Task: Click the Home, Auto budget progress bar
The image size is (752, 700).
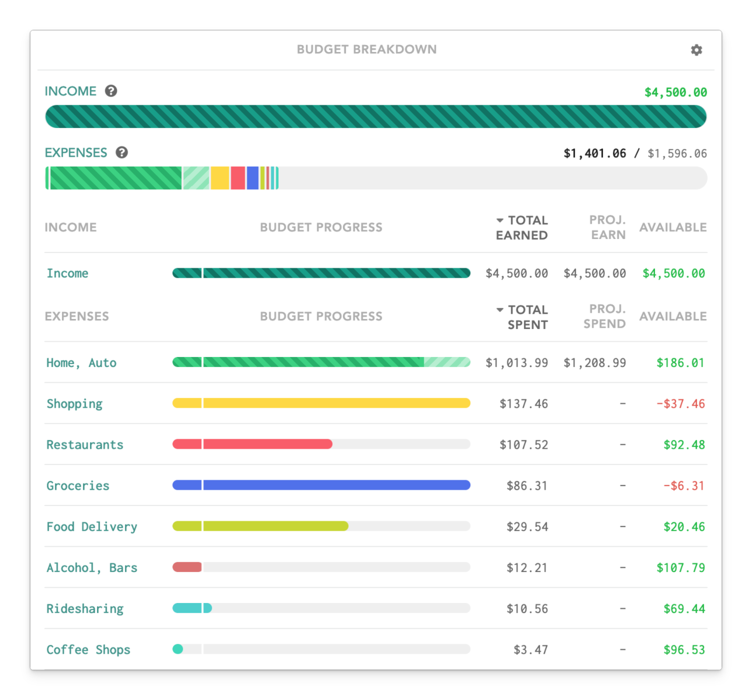Action: tap(321, 362)
